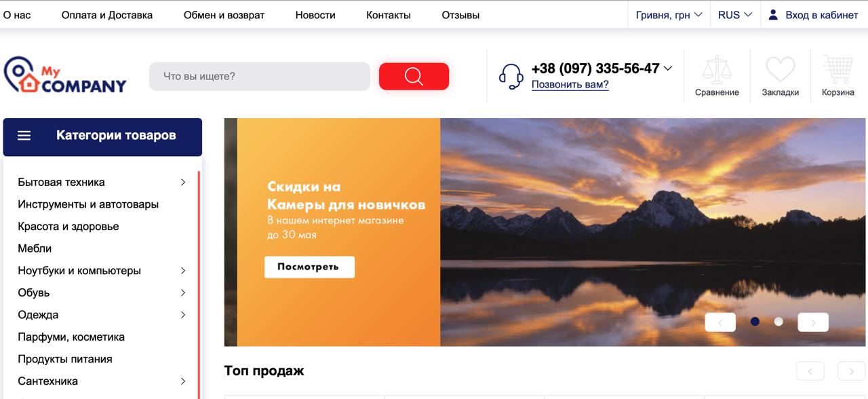Image resolution: width=868 pixels, height=399 pixels.
Task: Click the hamburger icon in Категории товаров
Action: (x=24, y=136)
